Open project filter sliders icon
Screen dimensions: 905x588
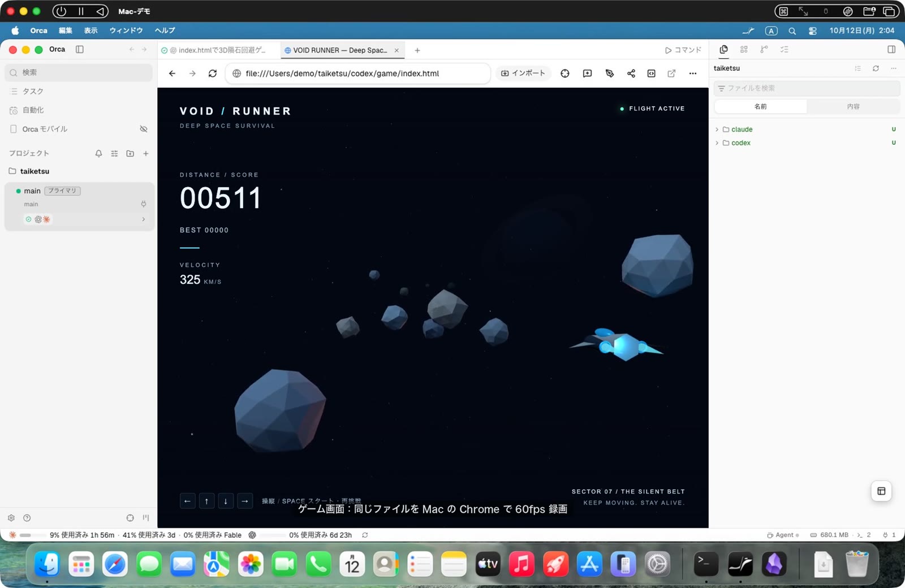click(x=114, y=153)
